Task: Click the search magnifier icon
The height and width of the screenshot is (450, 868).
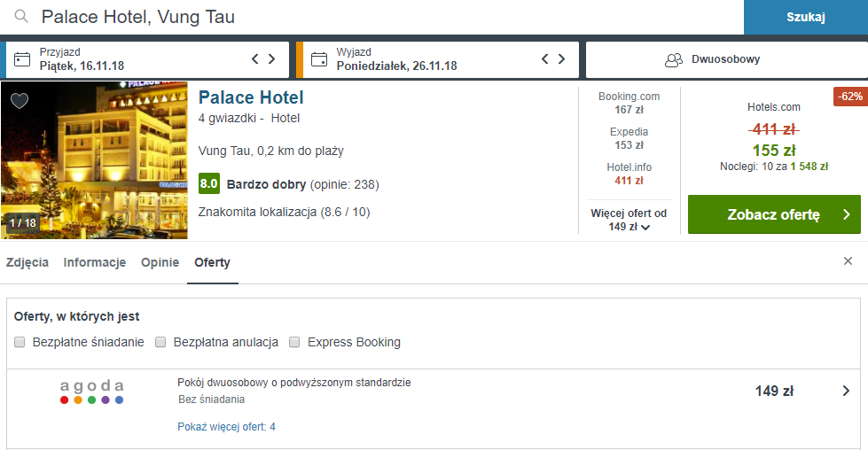Action: tap(21, 17)
